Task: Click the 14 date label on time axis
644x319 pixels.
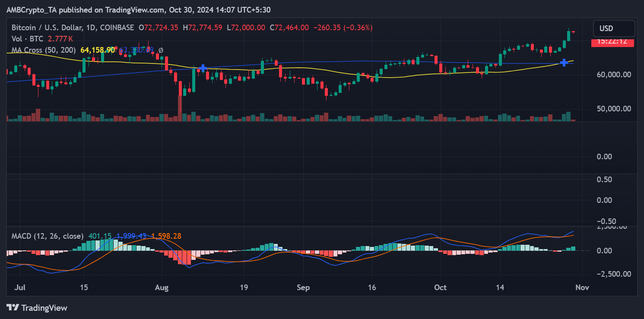Action: [x=500, y=287]
